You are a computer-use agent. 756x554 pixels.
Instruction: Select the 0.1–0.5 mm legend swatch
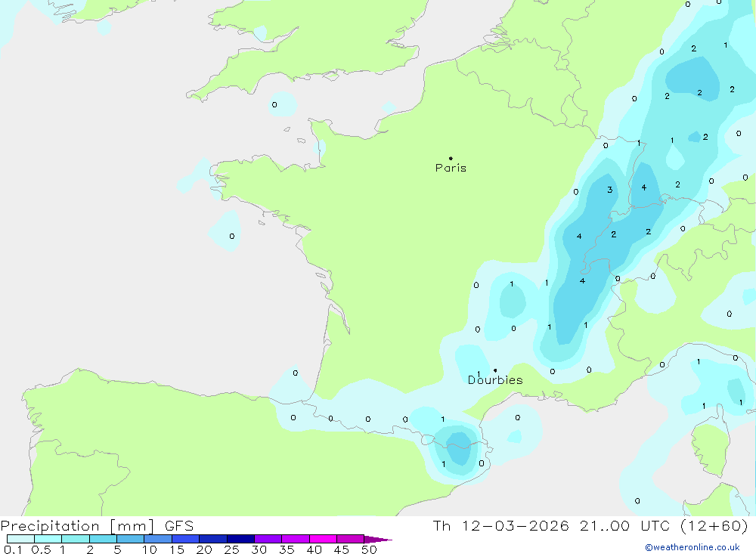(20, 539)
